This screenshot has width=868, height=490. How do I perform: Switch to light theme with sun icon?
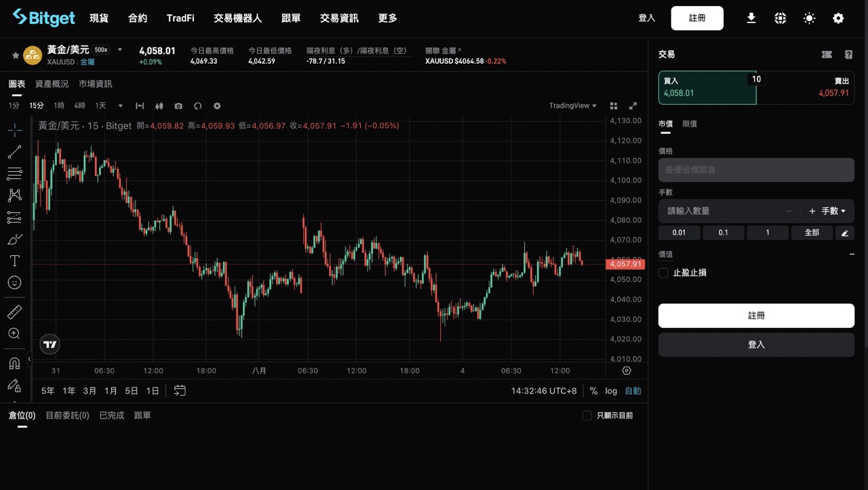(x=809, y=18)
